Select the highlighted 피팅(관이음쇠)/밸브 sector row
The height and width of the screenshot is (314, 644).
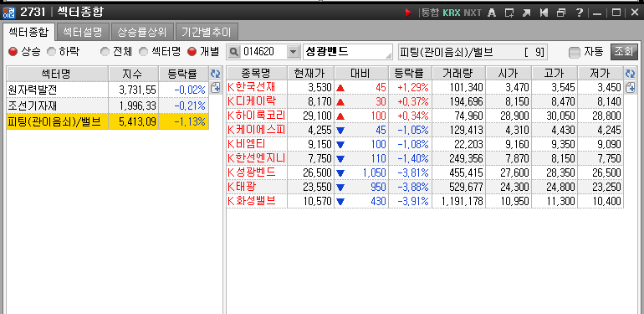(108, 121)
